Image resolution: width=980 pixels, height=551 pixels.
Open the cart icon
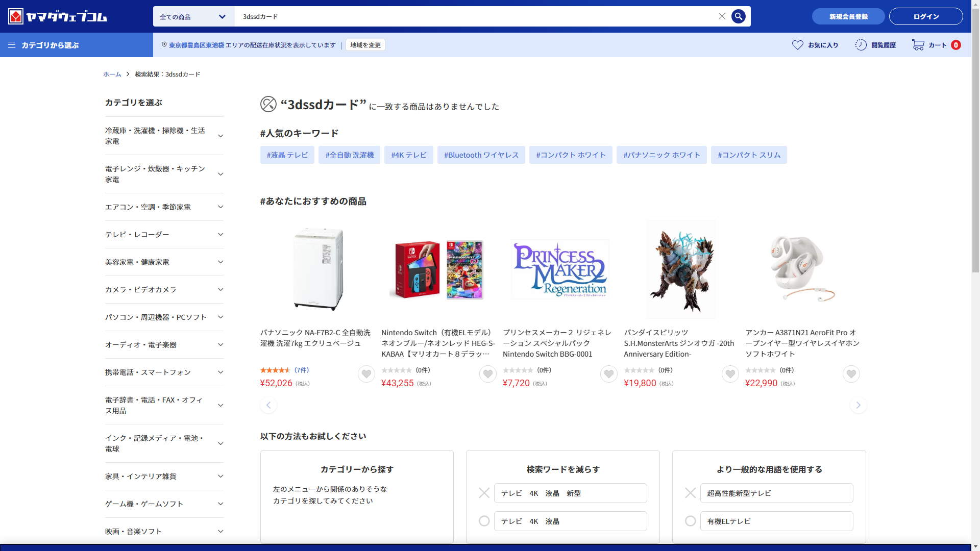(x=918, y=45)
